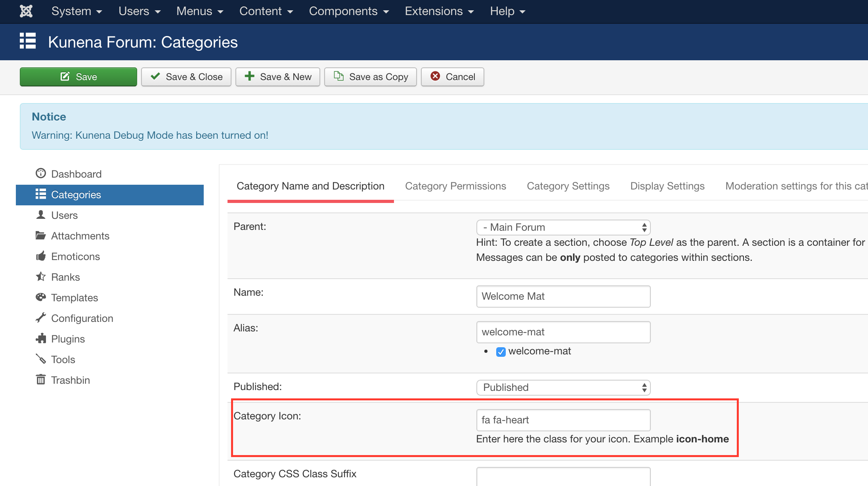
Task: Click the Attachments folder icon
Action: click(x=41, y=235)
